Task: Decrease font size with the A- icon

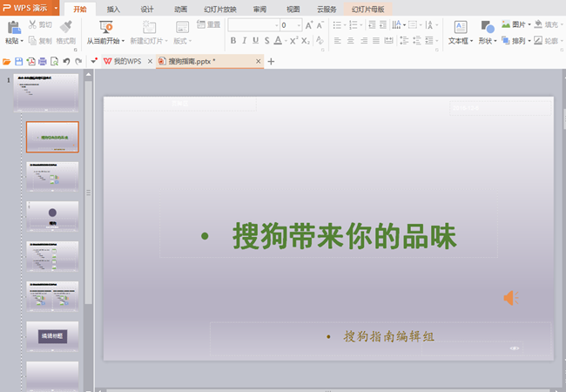Action: [320, 25]
